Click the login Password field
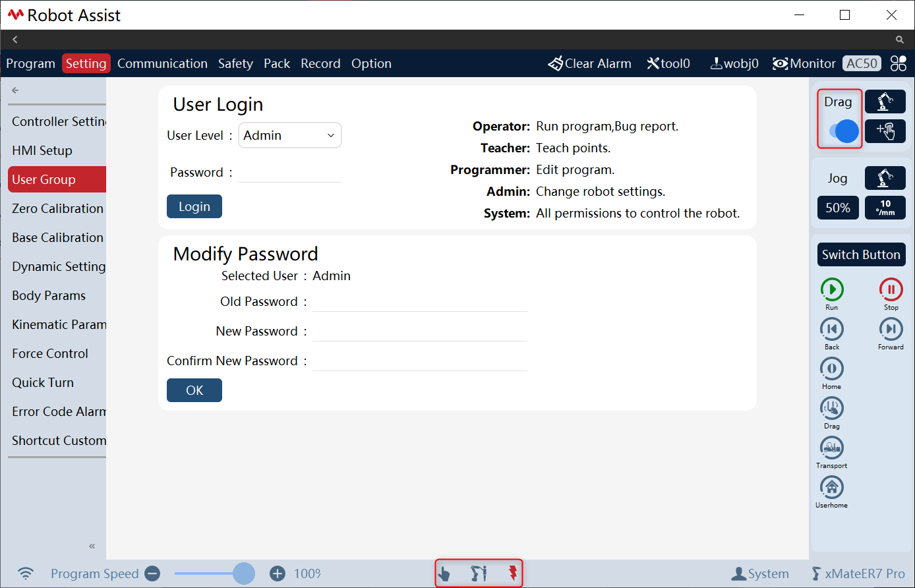 (290, 173)
